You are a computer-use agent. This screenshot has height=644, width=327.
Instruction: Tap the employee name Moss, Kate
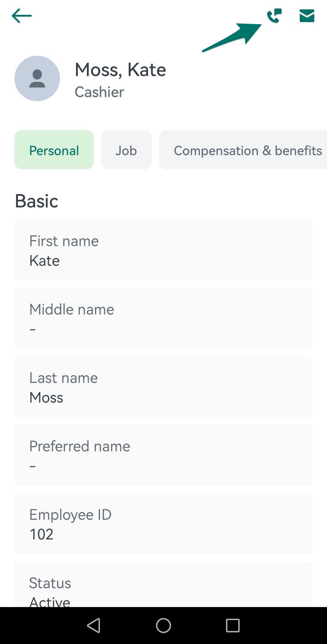(x=120, y=70)
